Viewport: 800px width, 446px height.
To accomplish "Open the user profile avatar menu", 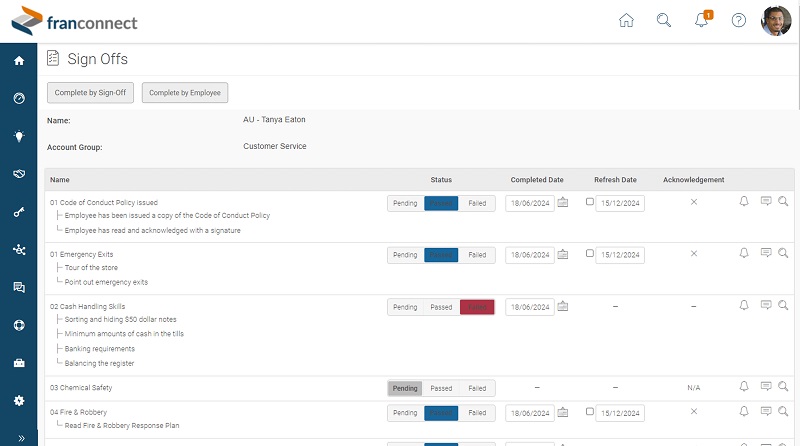I will tap(776, 20).
